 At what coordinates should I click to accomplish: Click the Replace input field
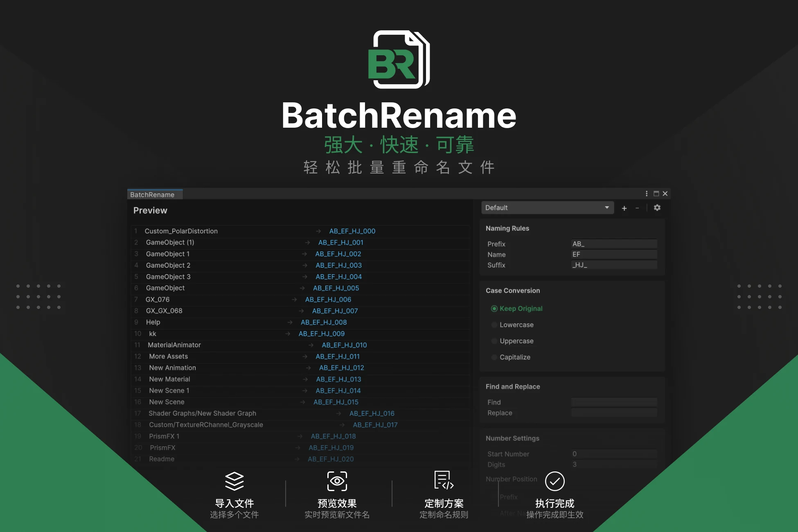point(614,413)
